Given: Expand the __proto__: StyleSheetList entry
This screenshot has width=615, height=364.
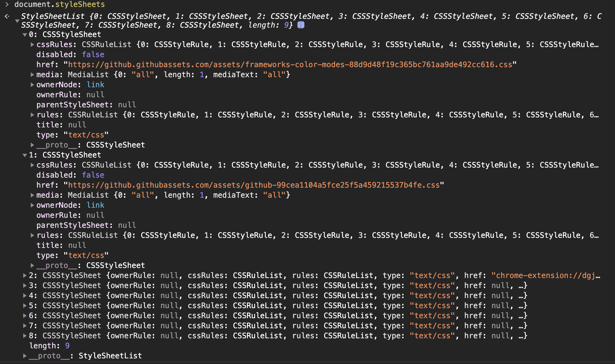Looking at the screenshot, I should pyautogui.click(x=25, y=356).
